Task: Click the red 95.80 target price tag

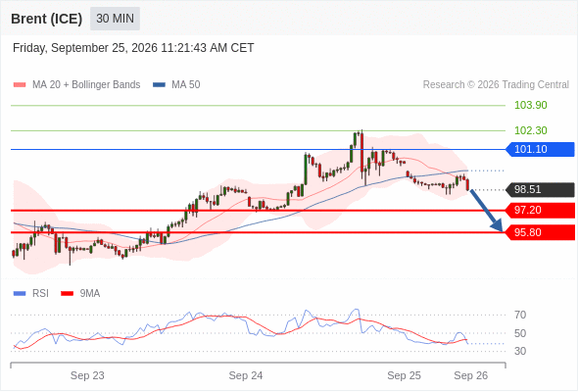Action: (x=540, y=232)
